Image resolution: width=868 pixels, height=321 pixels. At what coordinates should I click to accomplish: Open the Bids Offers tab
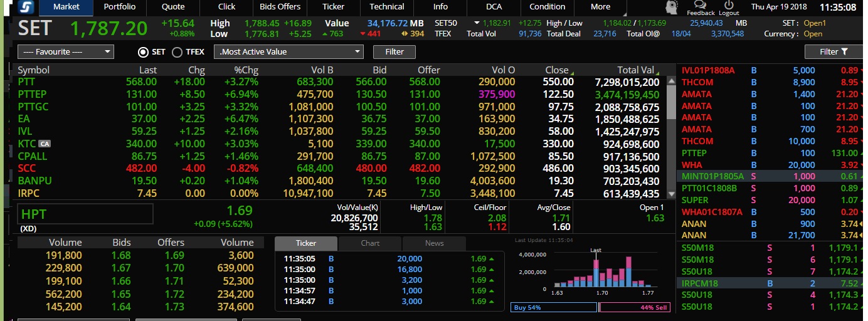pyautogui.click(x=280, y=7)
